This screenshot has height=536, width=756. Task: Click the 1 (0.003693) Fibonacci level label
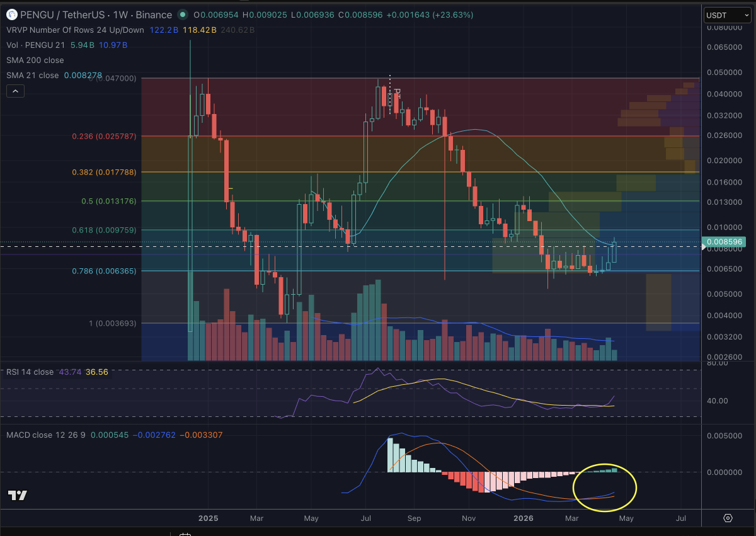(113, 323)
